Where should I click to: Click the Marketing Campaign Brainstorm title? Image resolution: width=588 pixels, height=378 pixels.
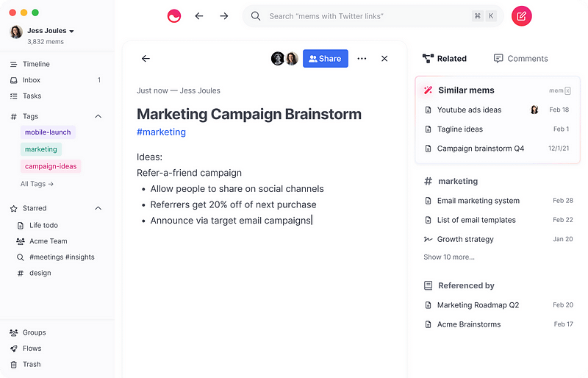pyautogui.click(x=249, y=114)
